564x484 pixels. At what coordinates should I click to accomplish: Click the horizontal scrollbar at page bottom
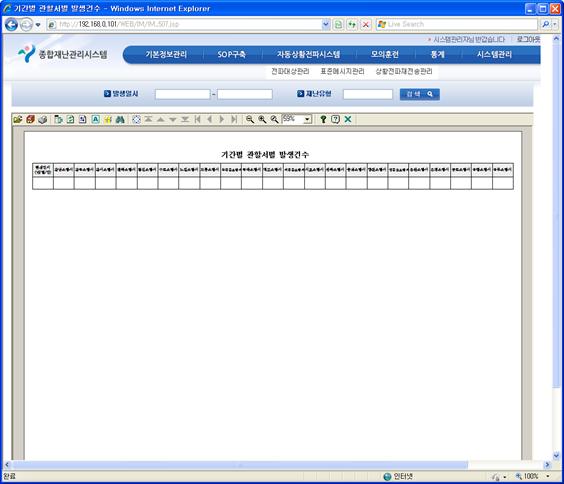241,465
